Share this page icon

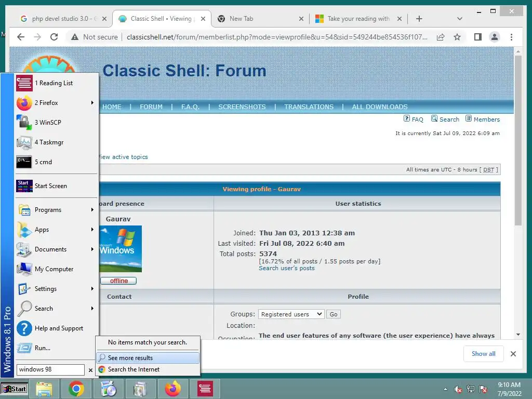[441, 37]
